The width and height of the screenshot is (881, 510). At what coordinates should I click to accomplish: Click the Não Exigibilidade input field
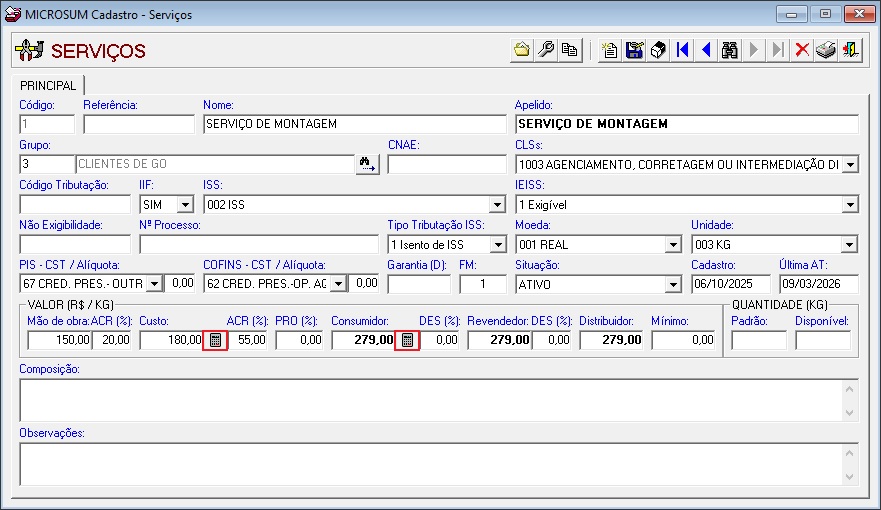[75, 244]
